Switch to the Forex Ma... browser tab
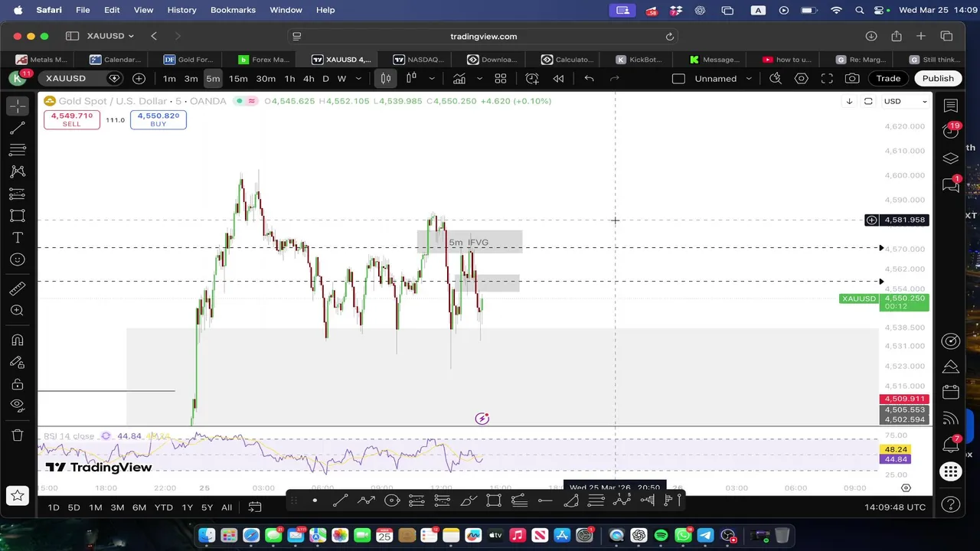980x551 pixels. (x=263, y=59)
